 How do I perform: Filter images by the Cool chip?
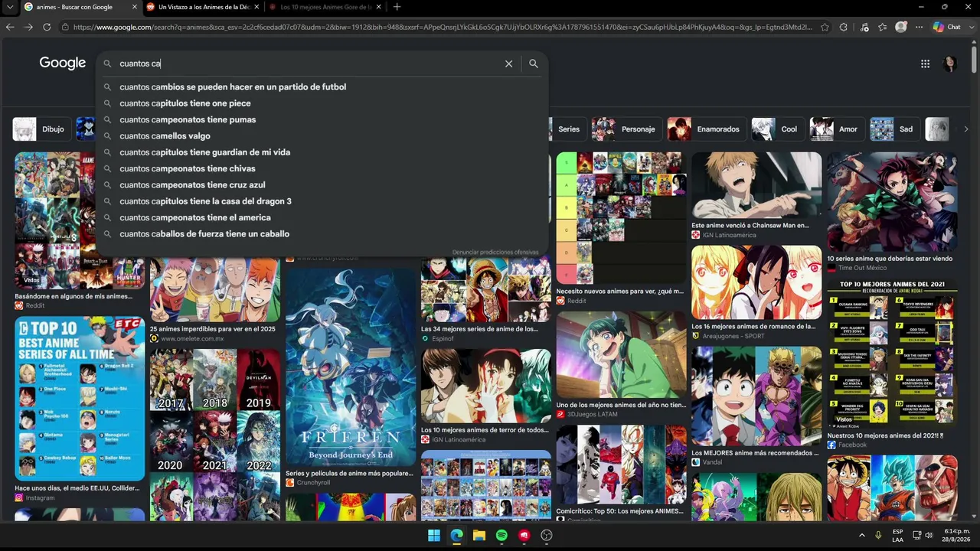[776, 129]
